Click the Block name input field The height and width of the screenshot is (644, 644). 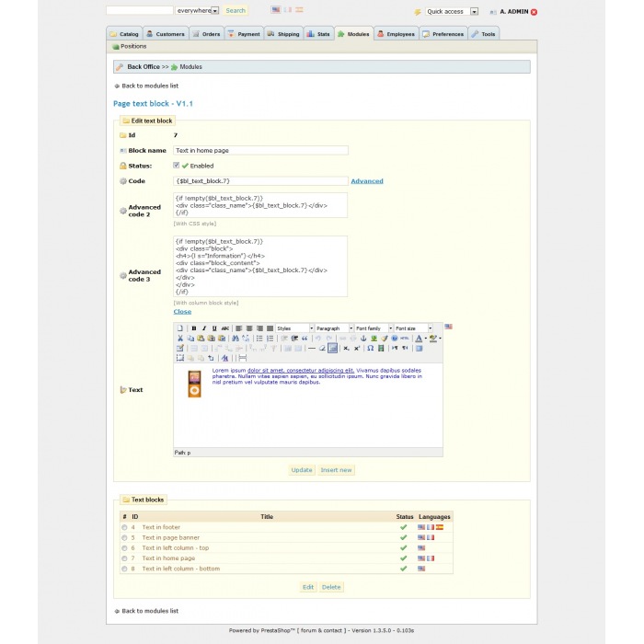(x=260, y=150)
